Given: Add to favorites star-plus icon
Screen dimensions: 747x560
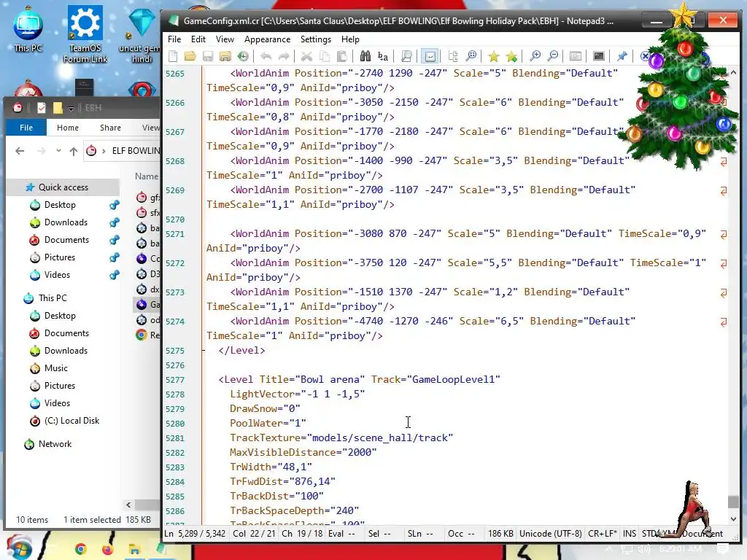Looking at the screenshot, I should pos(511,57).
